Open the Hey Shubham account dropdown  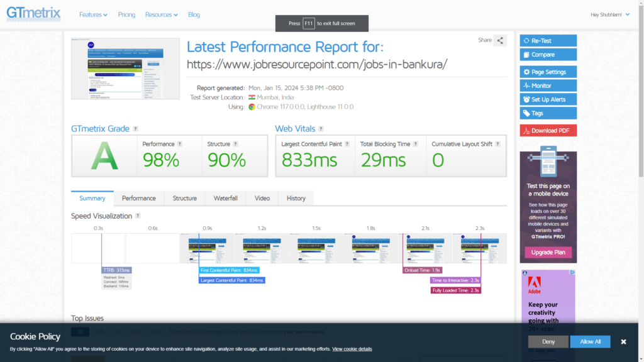click(610, 14)
